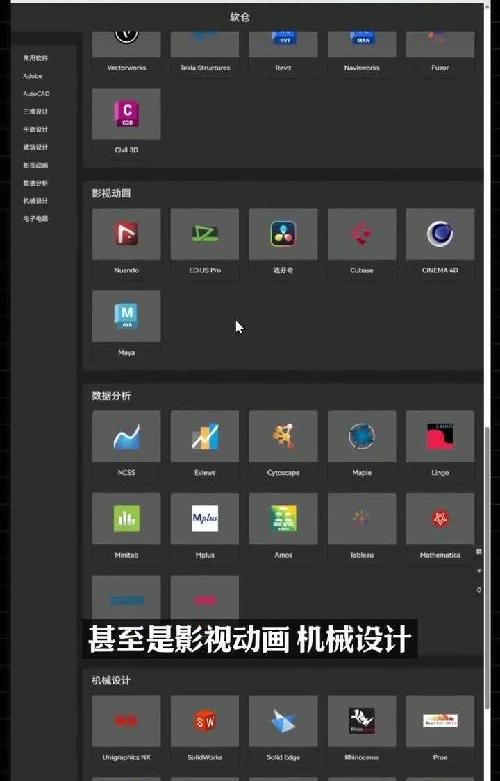Select the Maya icon
This screenshot has height=781, width=500.
pos(126,316)
